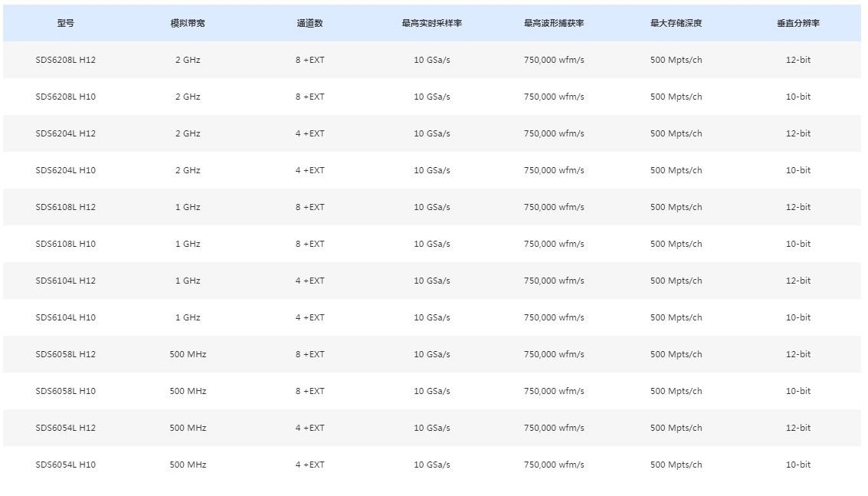Click 750,000 wfm/s in SDS6108L H10 row
The height and width of the screenshot is (496, 868).
tap(554, 244)
